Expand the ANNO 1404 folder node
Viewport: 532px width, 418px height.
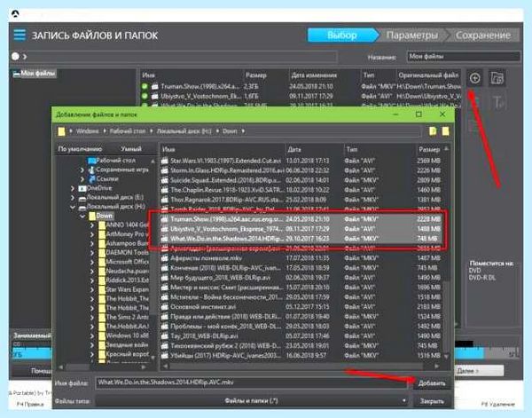pyautogui.click(x=92, y=225)
